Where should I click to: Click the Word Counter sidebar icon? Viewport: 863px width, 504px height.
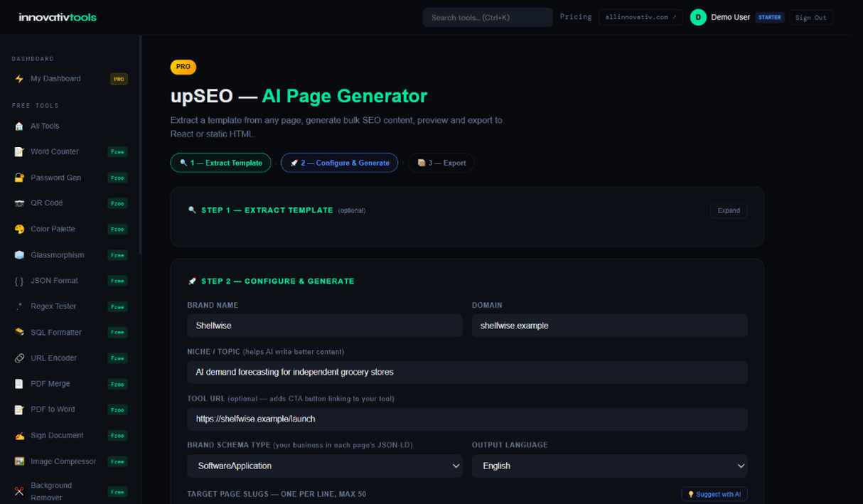[x=19, y=151]
